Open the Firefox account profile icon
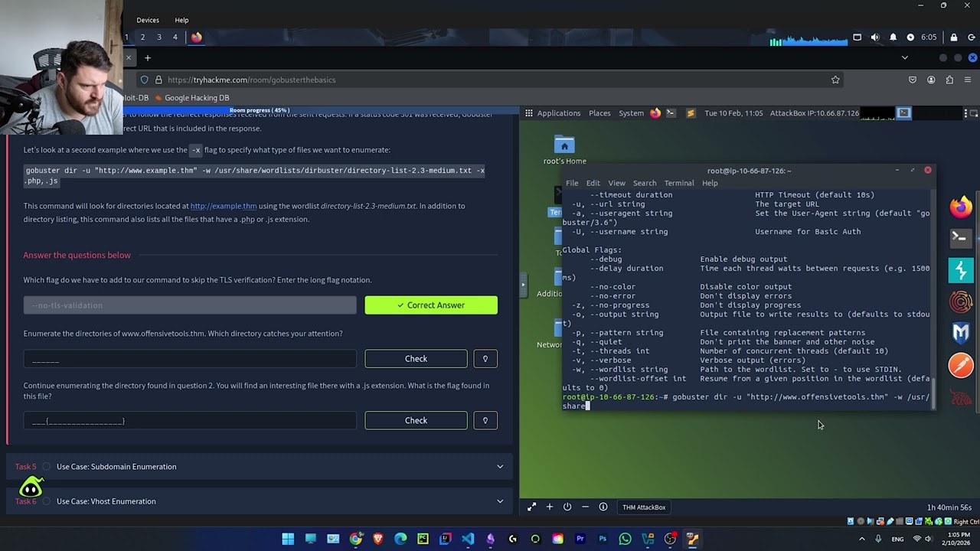Viewport: 980px width, 551px height. pos(931,80)
